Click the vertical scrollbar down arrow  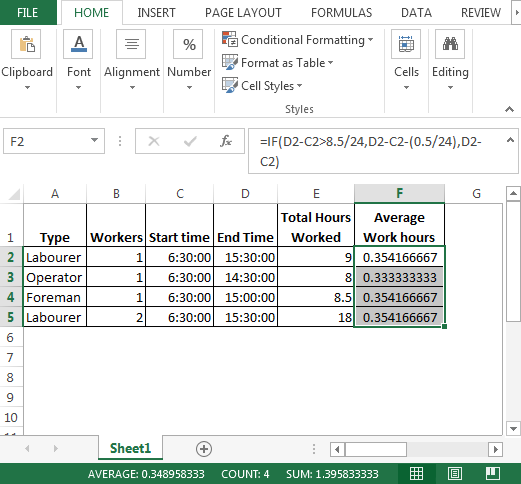tap(513, 429)
